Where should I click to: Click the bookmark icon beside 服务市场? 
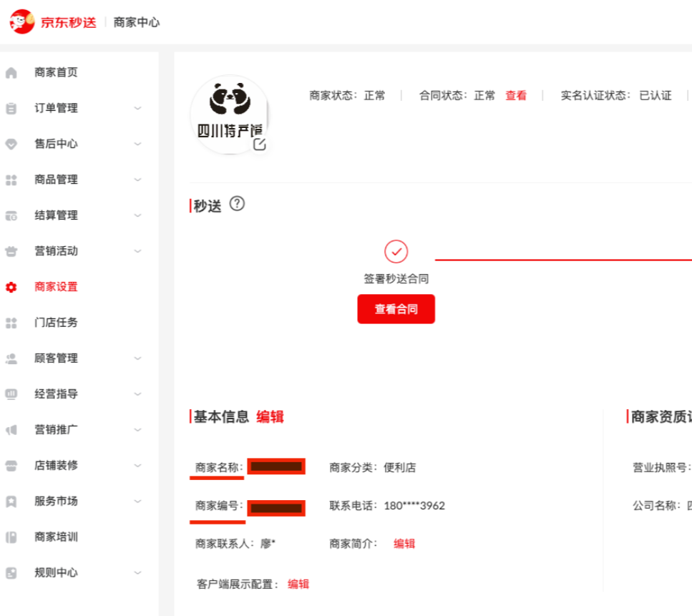coord(11,502)
